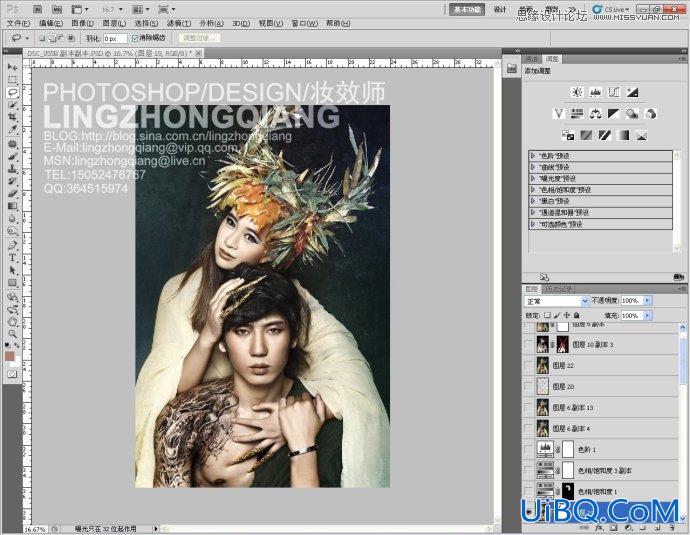Image resolution: width=690 pixels, height=535 pixels.
Task: Add a Channel Mixer adjustment
Action: (651, 114)
